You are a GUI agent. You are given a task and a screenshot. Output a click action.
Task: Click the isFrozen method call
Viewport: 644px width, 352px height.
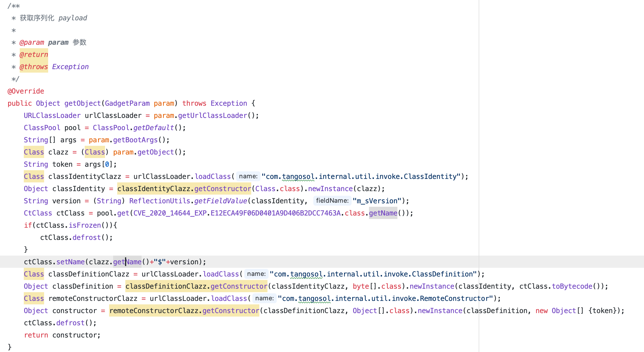click(x=85, y=225)
